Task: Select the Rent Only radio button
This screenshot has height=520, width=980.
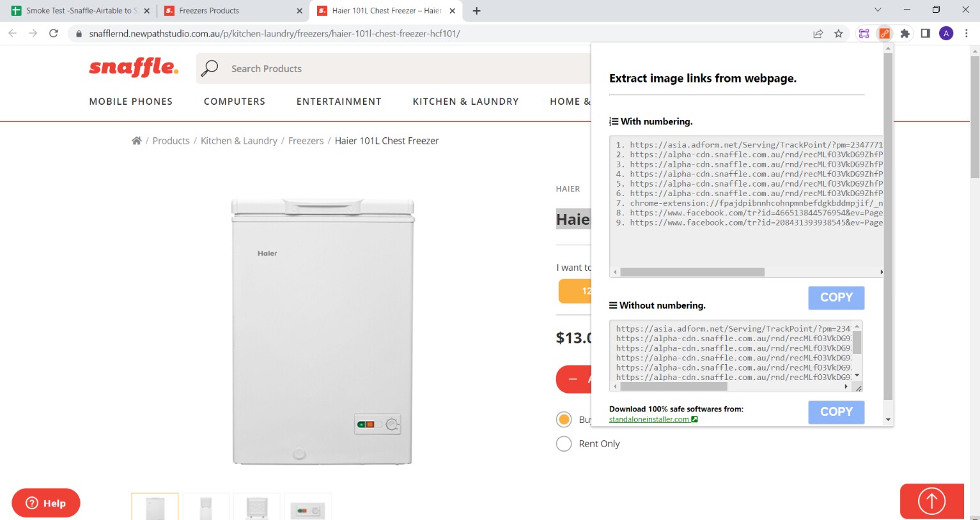Action: [564, 443]
